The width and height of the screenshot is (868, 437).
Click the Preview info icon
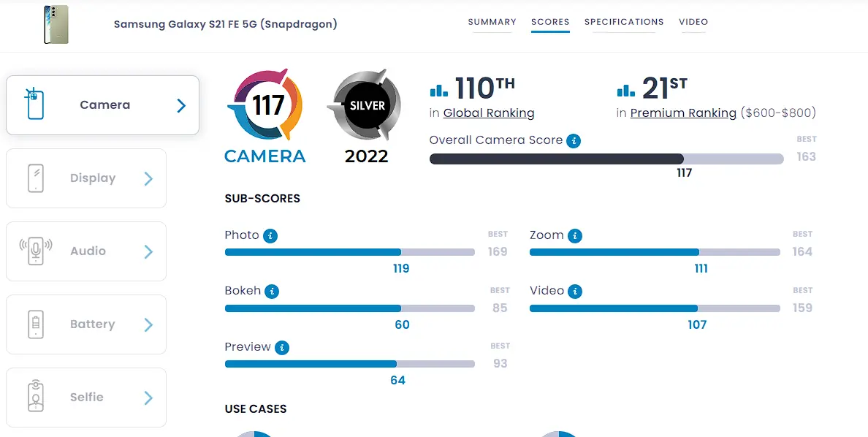coord(282,348)
